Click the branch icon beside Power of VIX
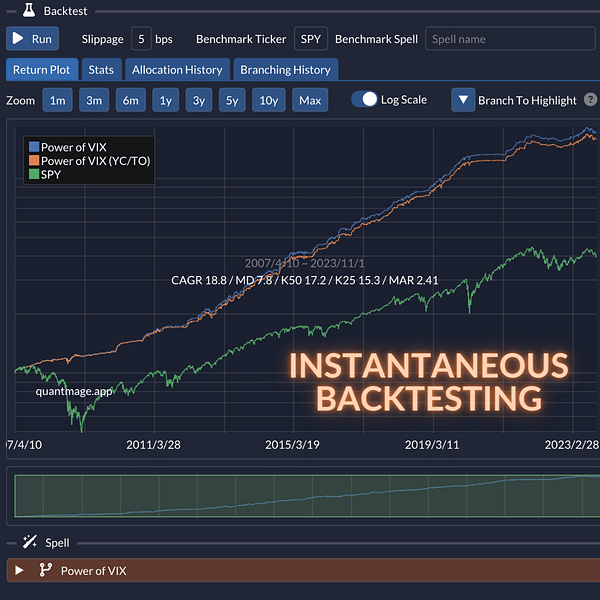Viewport: 600px width, 600px height. pyautogui.click(x=46, y=570)
